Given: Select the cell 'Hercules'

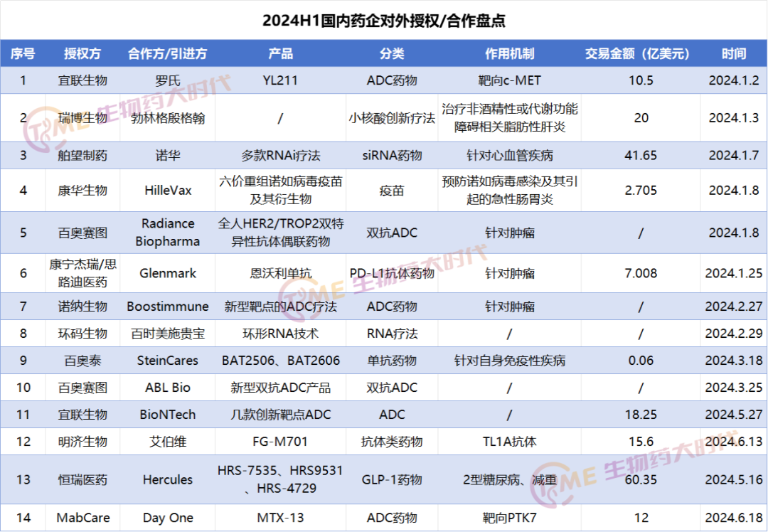Looking at the screenshot, I should click(168, 479).
